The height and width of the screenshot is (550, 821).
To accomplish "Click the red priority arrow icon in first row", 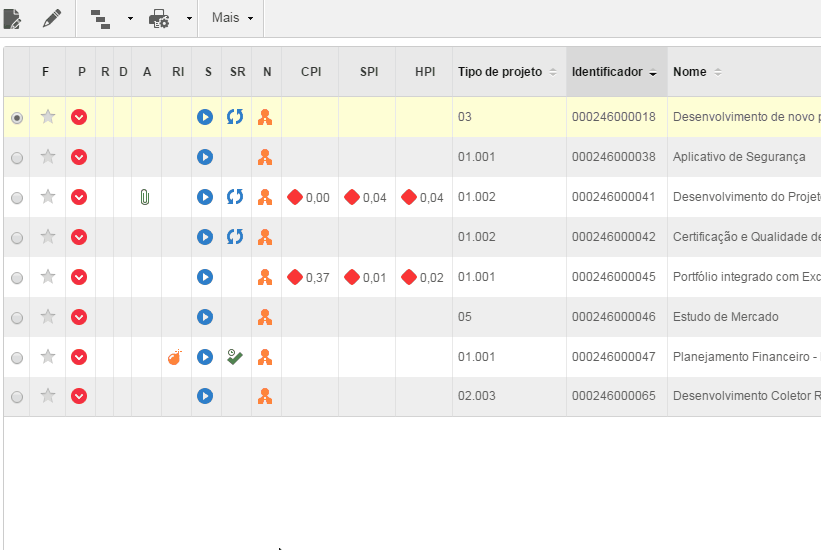I will pyautogui.click(x=79, y=117).
